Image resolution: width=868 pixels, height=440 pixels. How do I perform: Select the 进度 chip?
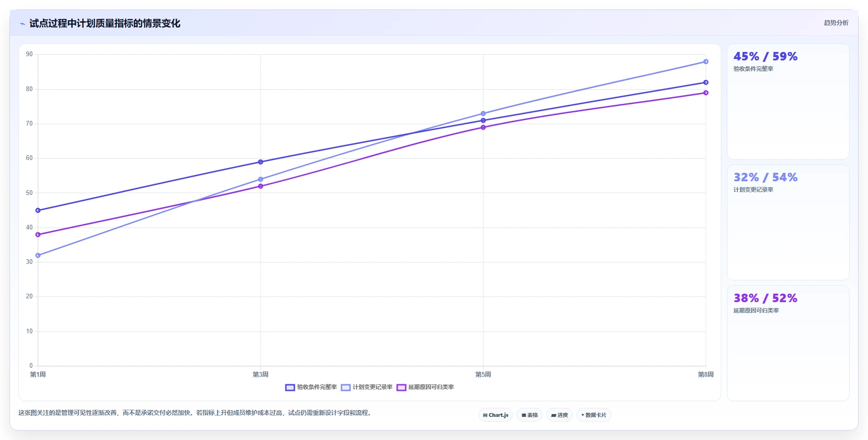point(559,415)
